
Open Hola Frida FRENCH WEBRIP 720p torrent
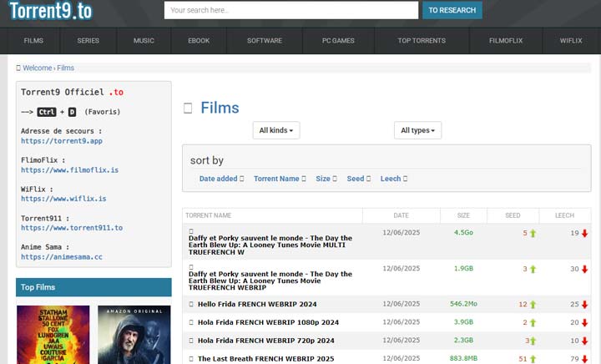click(x=266, y=341)
